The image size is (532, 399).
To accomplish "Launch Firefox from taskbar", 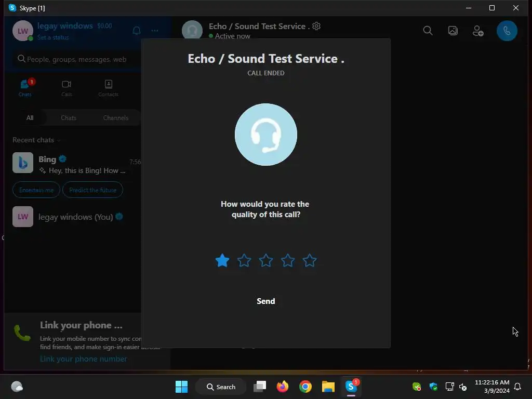I will [x=282, y=387].
